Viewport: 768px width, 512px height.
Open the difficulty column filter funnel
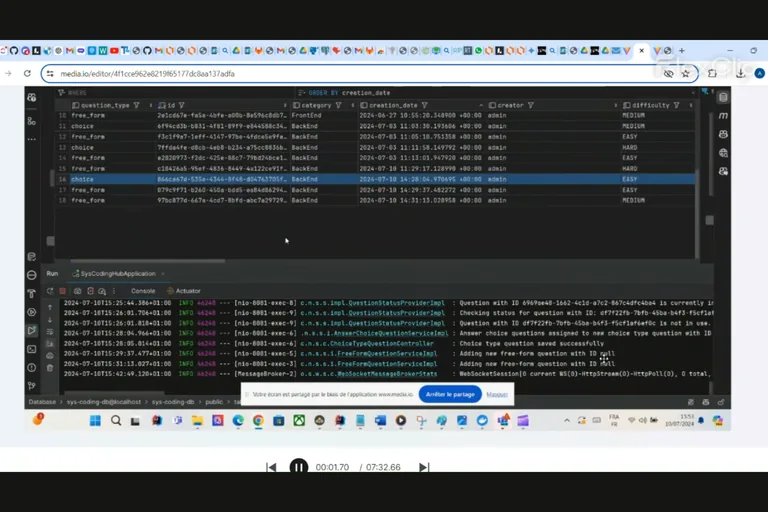click(676, 105)
